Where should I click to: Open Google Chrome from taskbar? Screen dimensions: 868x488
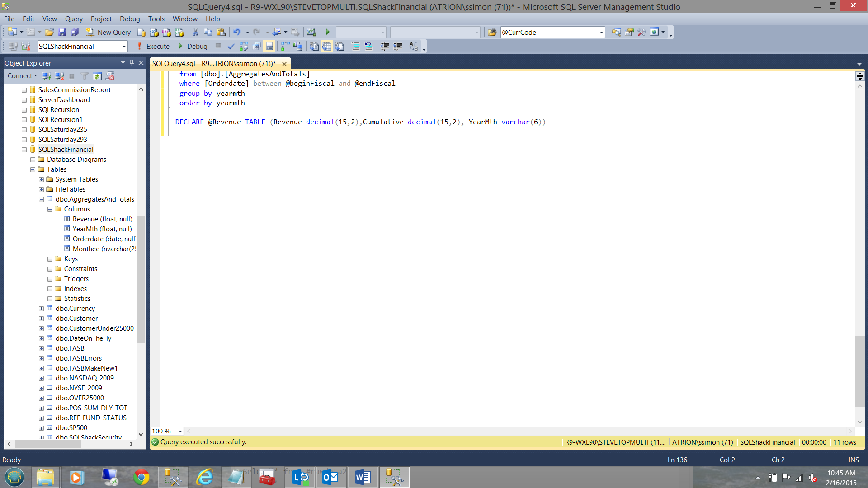click(x=141, y=477)
